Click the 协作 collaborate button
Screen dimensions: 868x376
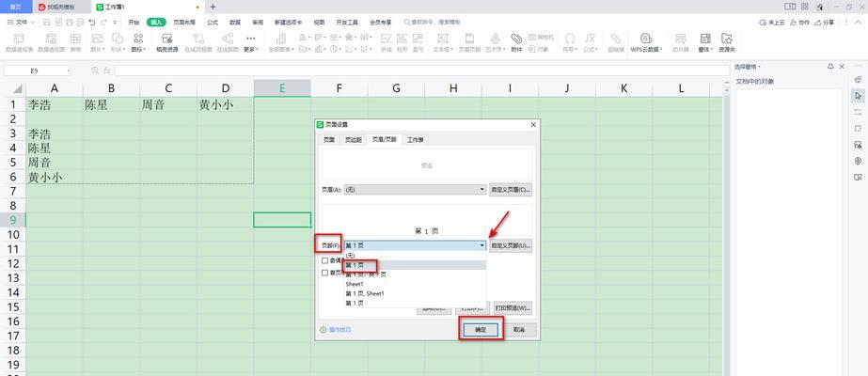800,23
